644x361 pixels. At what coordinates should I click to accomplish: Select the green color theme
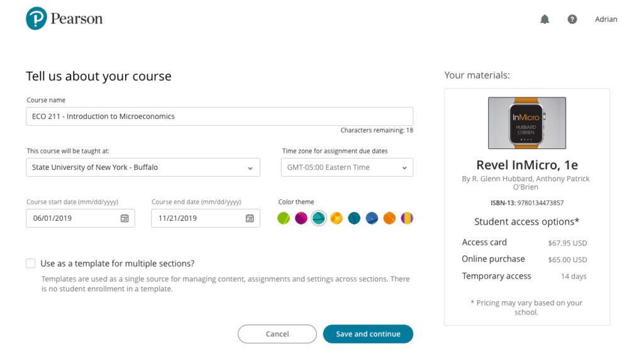pyautogui.click(x=284, y=218)
